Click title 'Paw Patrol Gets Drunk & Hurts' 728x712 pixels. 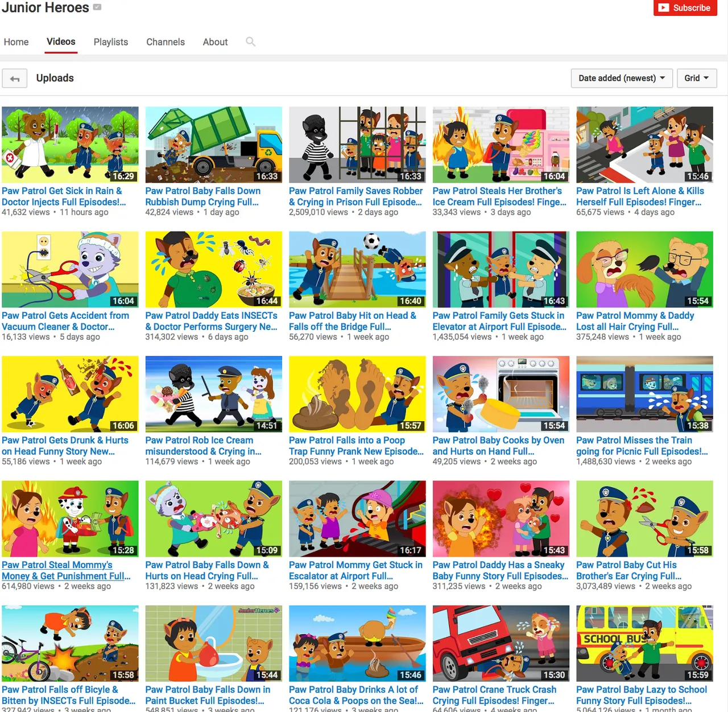click(65, 446)
